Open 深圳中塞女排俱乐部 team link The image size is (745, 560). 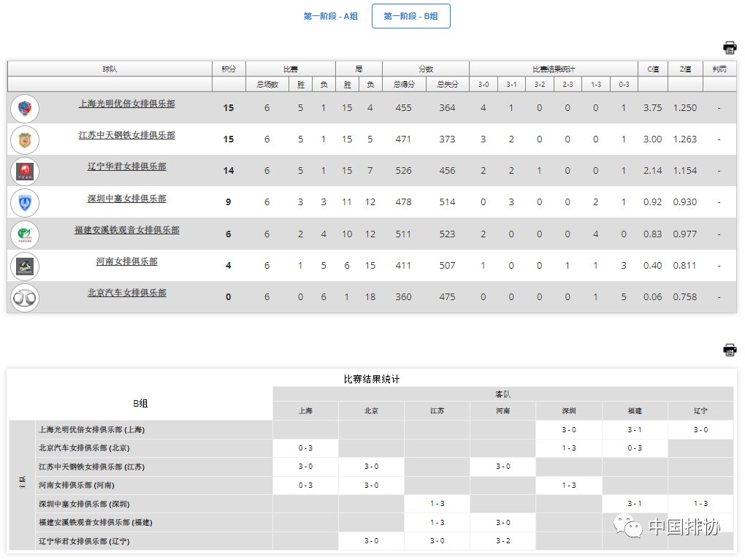click(x=126, y=198)
